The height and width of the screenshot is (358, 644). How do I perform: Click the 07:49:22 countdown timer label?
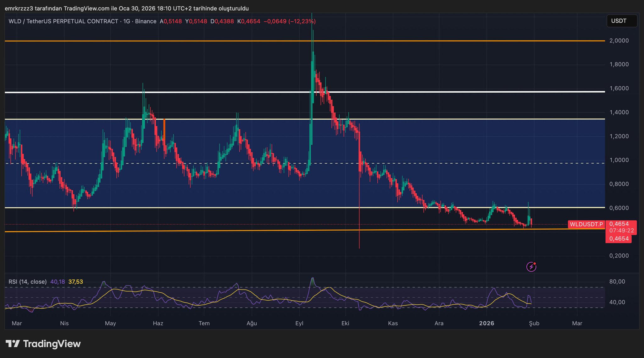(621, 231)
